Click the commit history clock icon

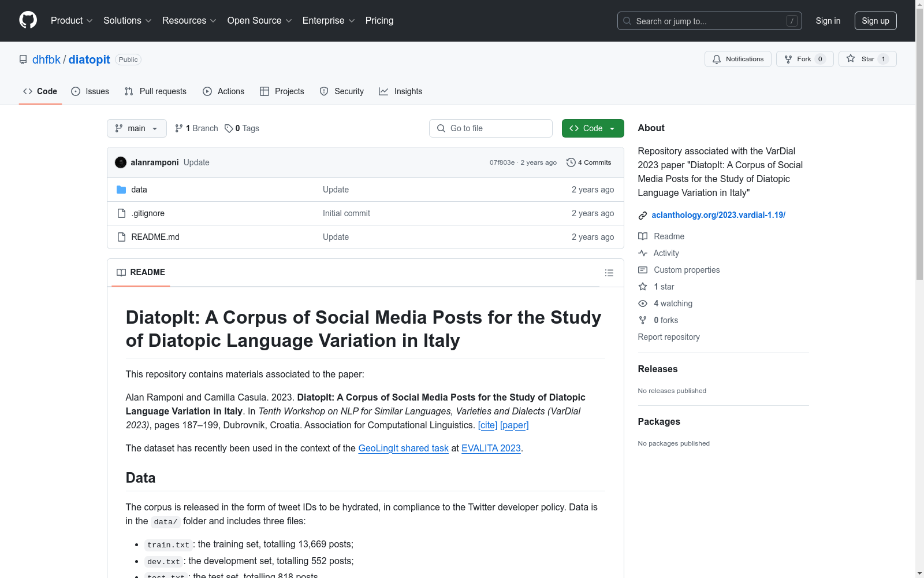[x=571, y=162]
